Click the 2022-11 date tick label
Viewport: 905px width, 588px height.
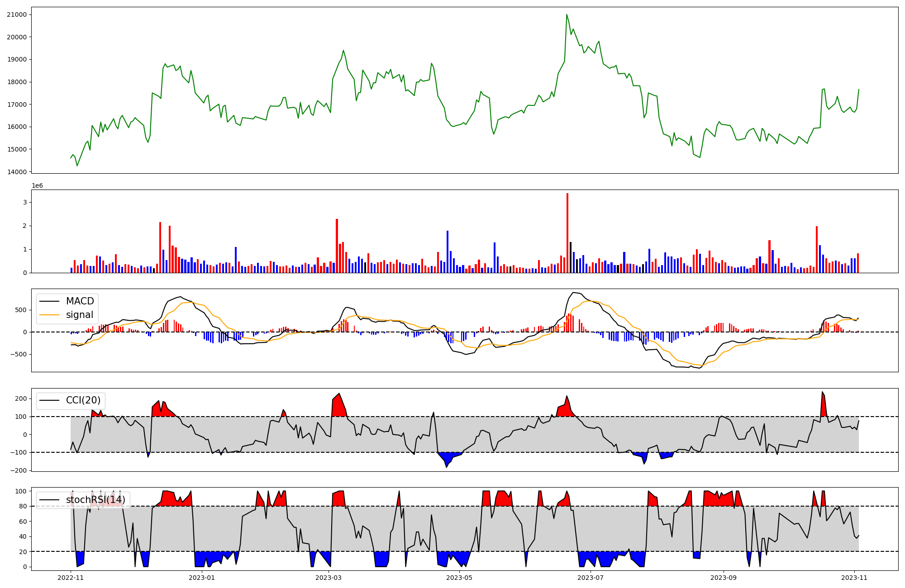pyautogui.click(x=71, y=578)
